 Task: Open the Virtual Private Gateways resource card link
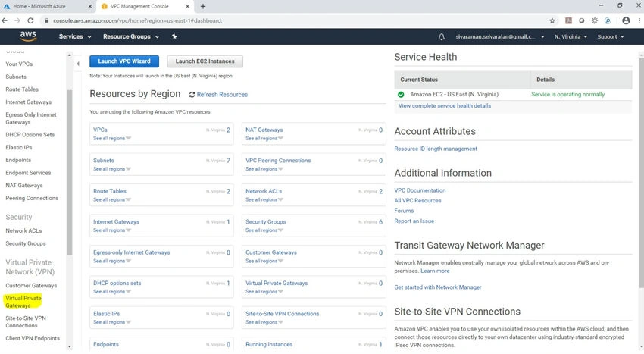click(x=277, y=283)
